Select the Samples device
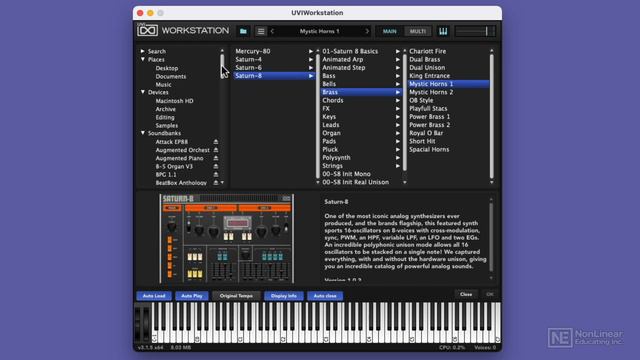The height and width of the screenshot is (360, 640). (167, 125)
